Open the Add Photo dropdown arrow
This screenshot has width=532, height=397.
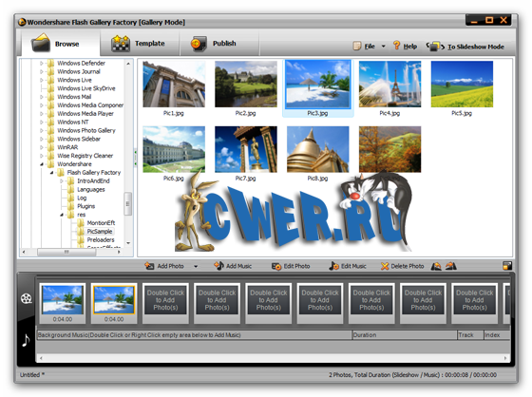pos(196,266)
